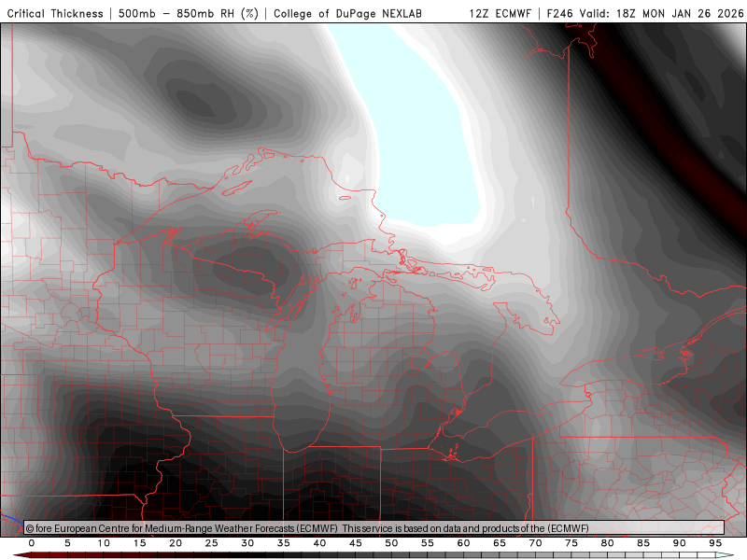Click the '50' value on the color scale
Image resolution: width=747 pixels, height=560 pixels.
[391, 543]
